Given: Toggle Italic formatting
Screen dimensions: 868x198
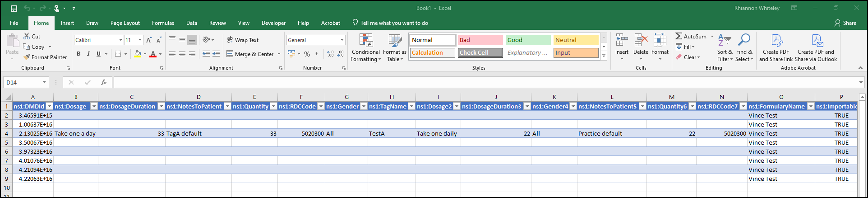Looking at the screenshot, I should tap(88, 54).
